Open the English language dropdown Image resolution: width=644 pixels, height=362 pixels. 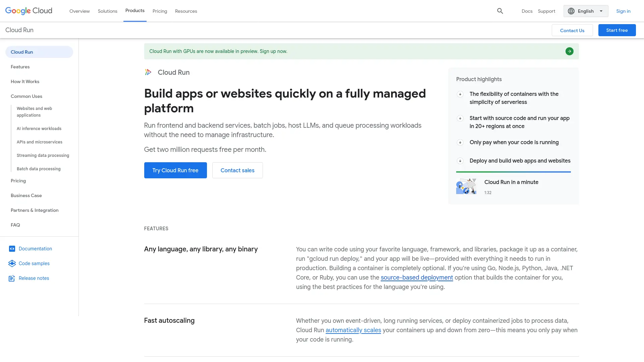(x=586, y=11)
